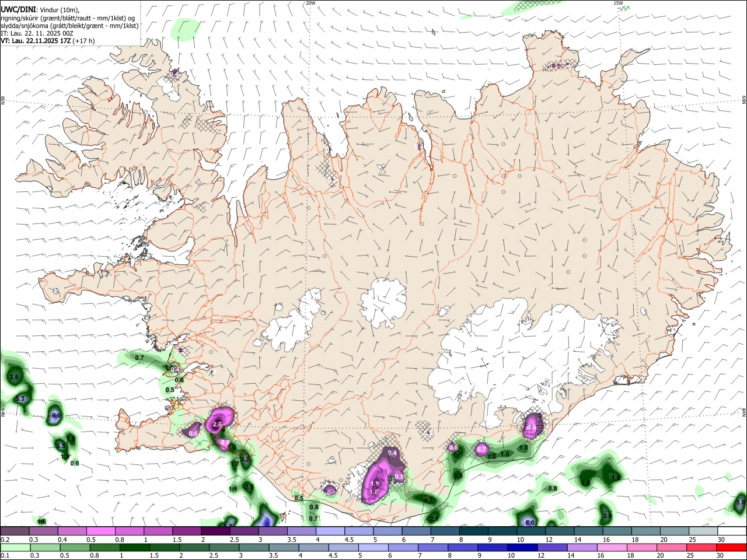Choose the red lower swatch labeled 25
The width and height of the screenshot is (747, 560).
click(x=701, y=547)
